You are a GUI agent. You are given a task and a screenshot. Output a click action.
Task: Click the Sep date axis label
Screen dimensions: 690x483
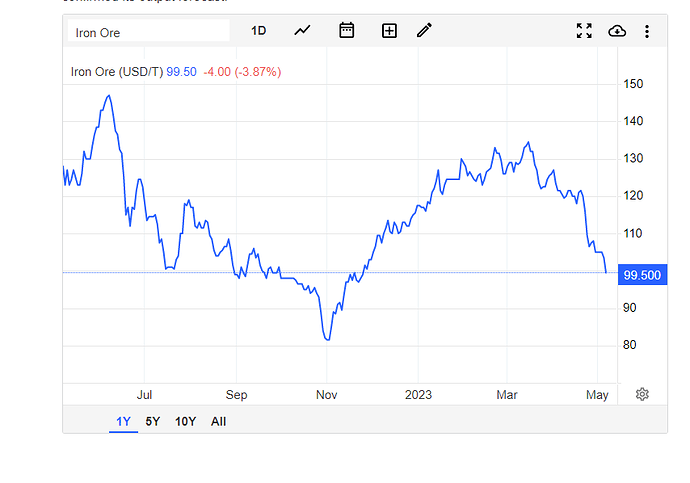[x=236, y=395]
